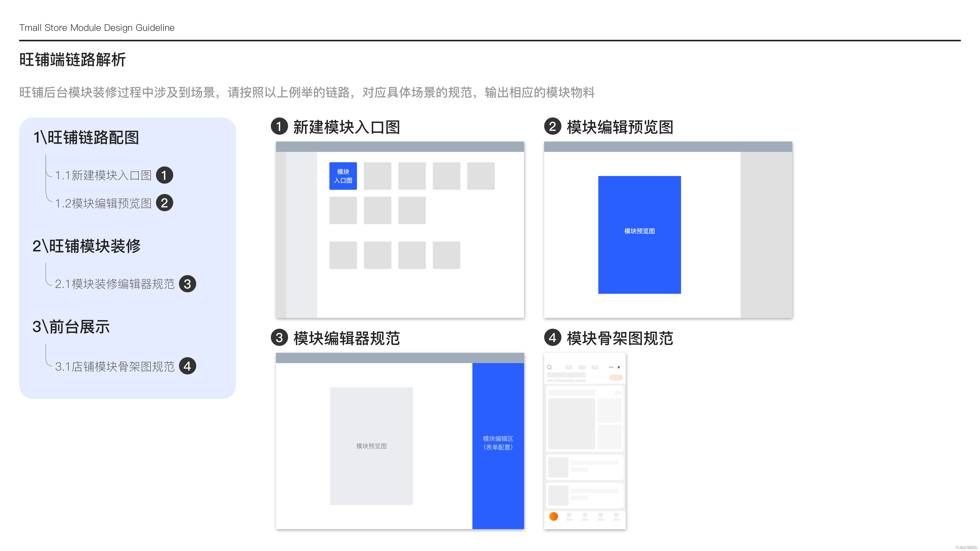Click the search icon in phone mockup
980x551 pixels.
(549, 367)
